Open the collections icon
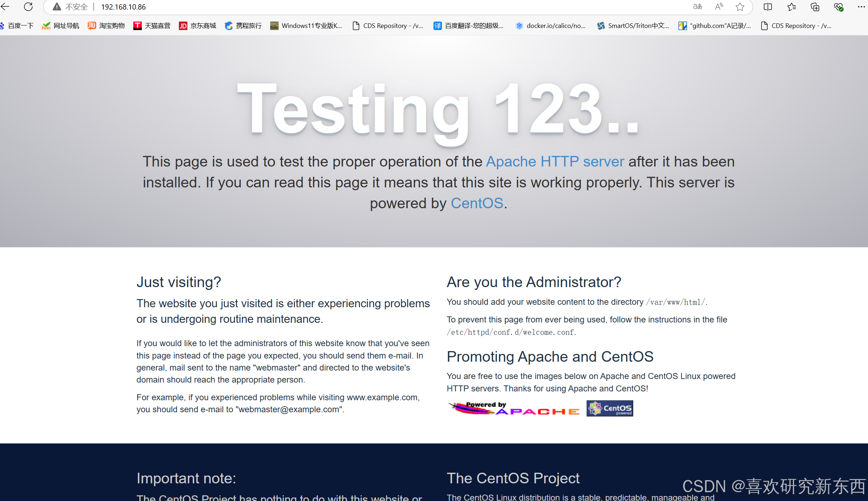868x501 pixels. 815,7
